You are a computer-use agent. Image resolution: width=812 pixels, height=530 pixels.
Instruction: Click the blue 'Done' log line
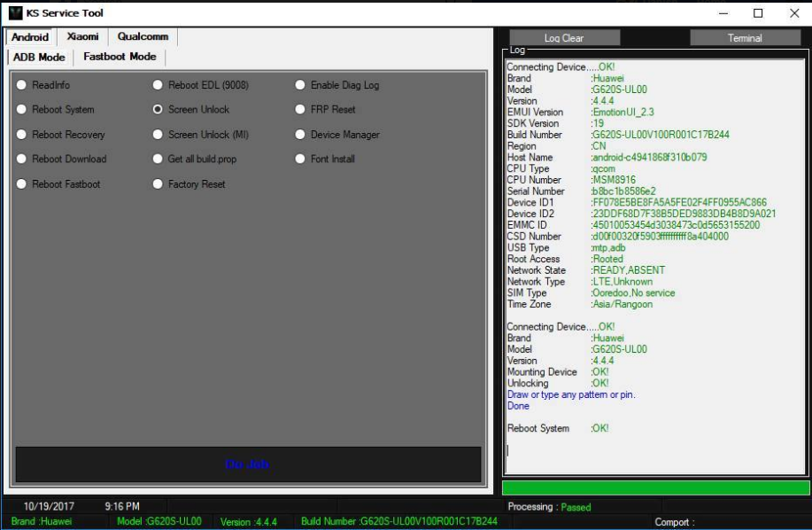[x=518, y=406]
